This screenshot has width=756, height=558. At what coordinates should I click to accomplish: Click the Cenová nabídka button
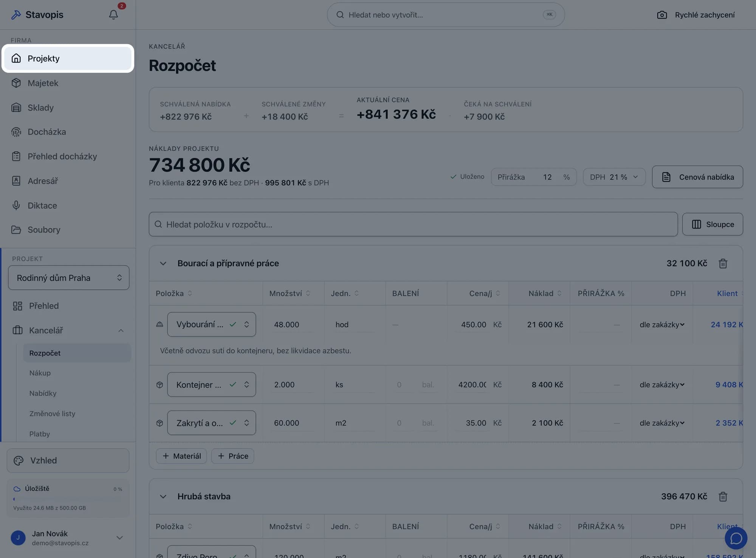(697, 177)
